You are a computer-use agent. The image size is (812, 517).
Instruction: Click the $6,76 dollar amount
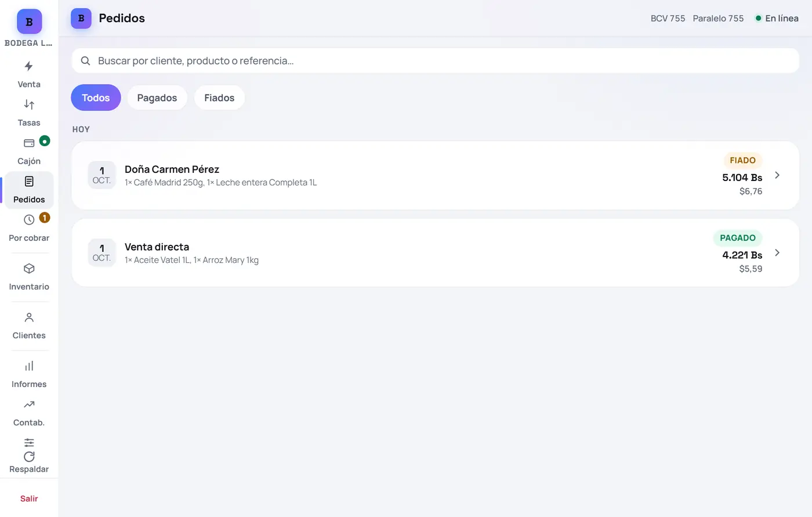point(751,191)
